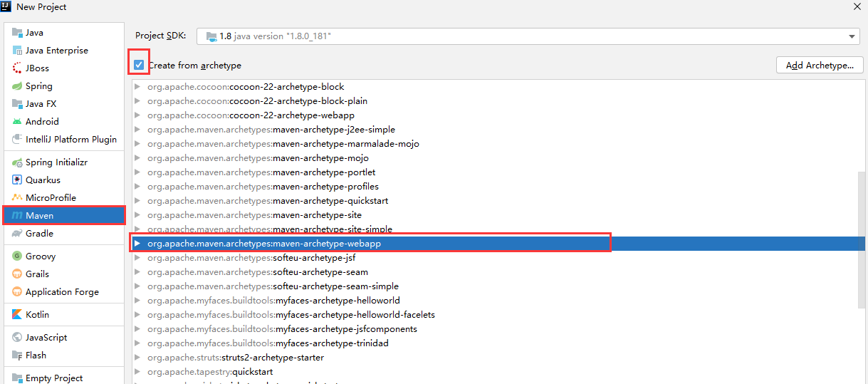Click the Application Forge icon
The height and width of the screenshot is (384, 868).
[x=17, y=292]
